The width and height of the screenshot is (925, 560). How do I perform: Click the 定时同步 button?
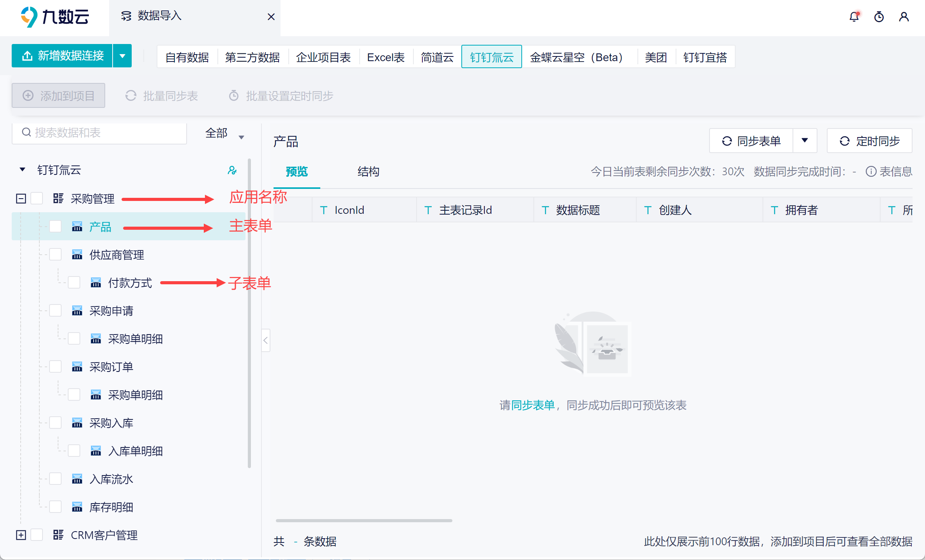pyautogui.click(x=869, y=141)
